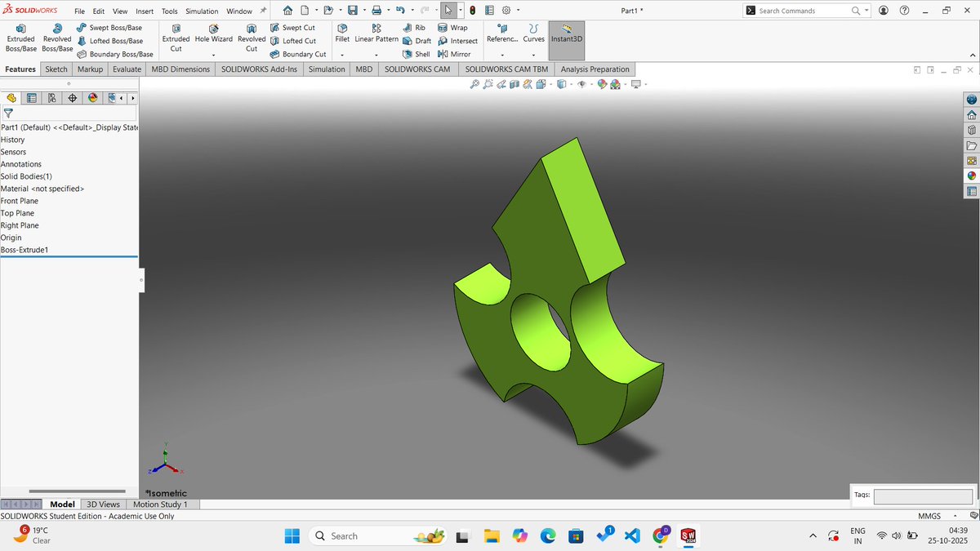Switch to the Evaluate tab
Screen dimensions: 980x551
[127, 69]
